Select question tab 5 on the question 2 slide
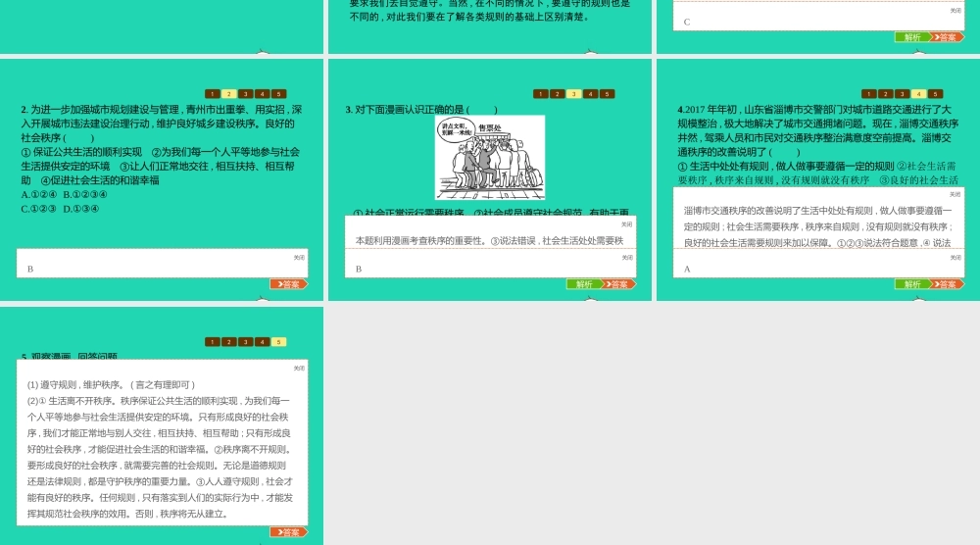Image resolution: width=980 pixels, height=545 pixels. tap(278, 94)
